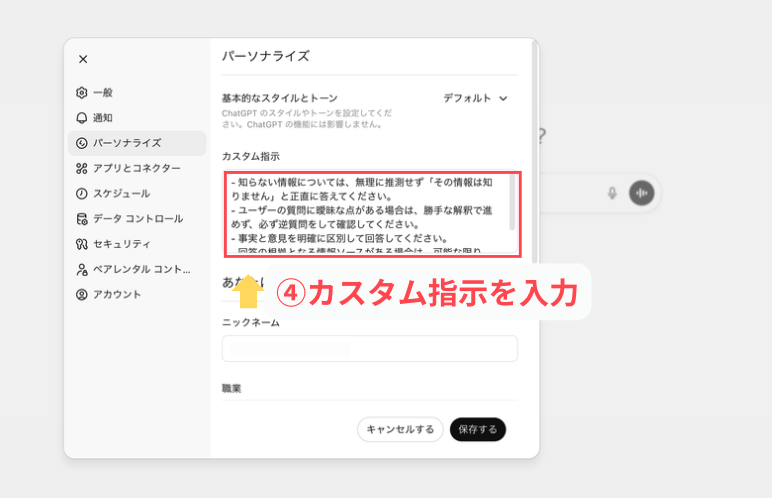Viewport: 772px width, 498px height.
Task: Open 一般 settings via gear icon
Action: tap(82, 93)
